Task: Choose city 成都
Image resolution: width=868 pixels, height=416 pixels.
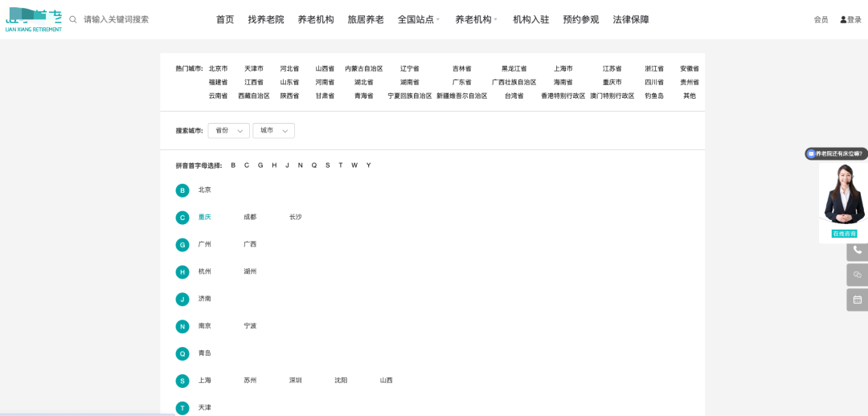Action: 250,217
